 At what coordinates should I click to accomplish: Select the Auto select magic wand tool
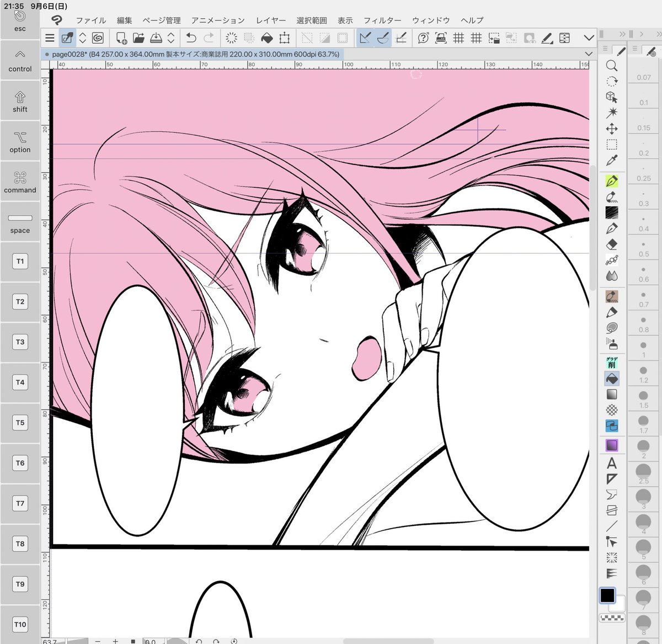612,113
